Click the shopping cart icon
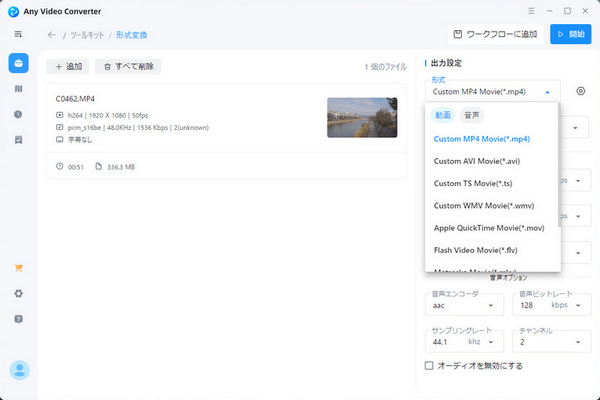 18,268
